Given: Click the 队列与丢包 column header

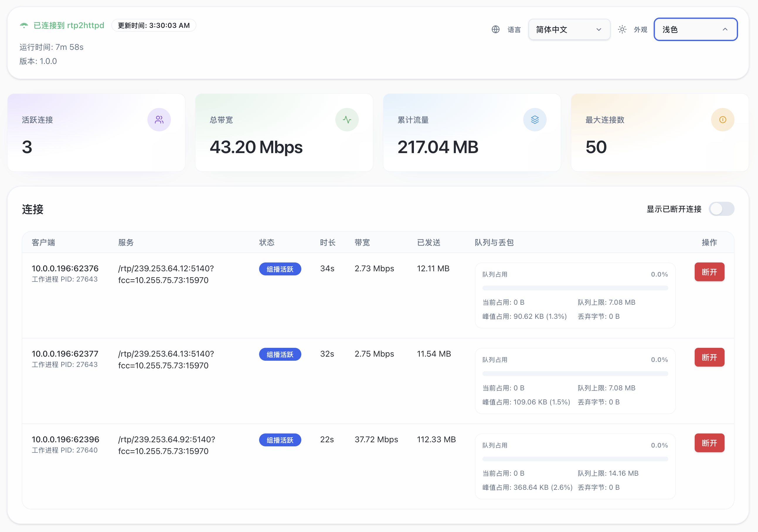Looking at the screenshot, I should [x=494, y=242].
